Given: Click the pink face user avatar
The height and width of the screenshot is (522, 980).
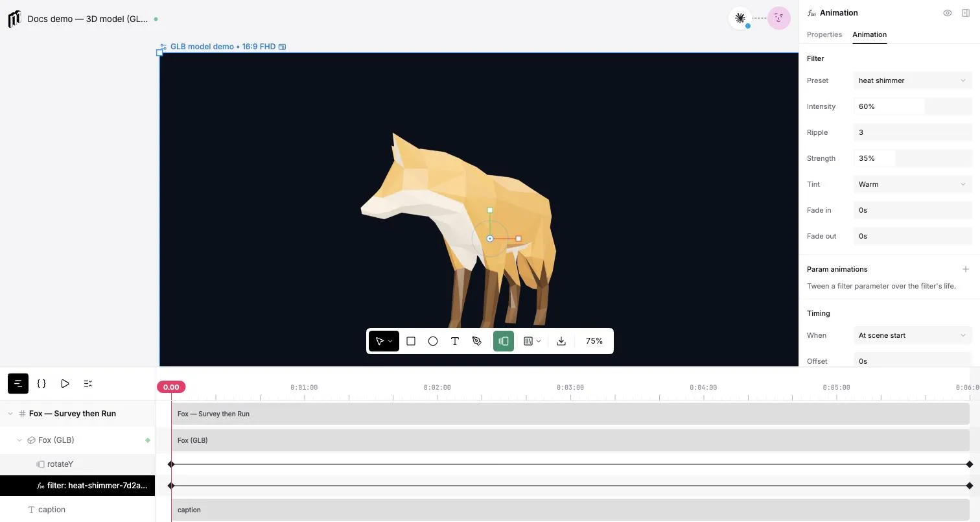Looking at the screenshot, I should tap(779, 18).
